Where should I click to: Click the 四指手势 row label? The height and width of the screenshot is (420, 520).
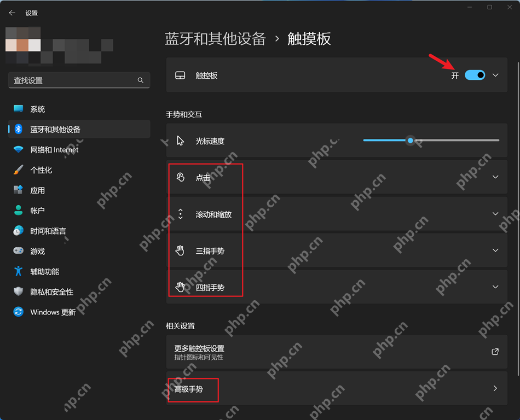pyautogui.click(x=210, y=287)
